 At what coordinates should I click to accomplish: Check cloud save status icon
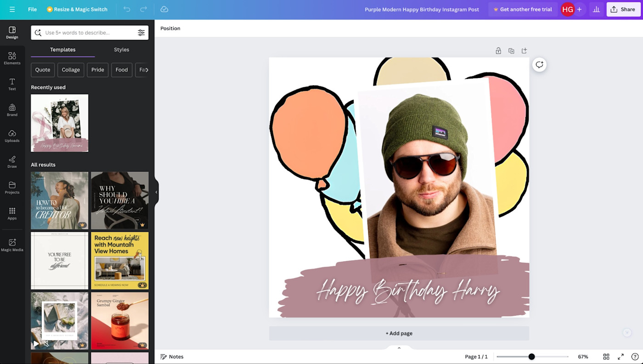click(x=164, y=9)
